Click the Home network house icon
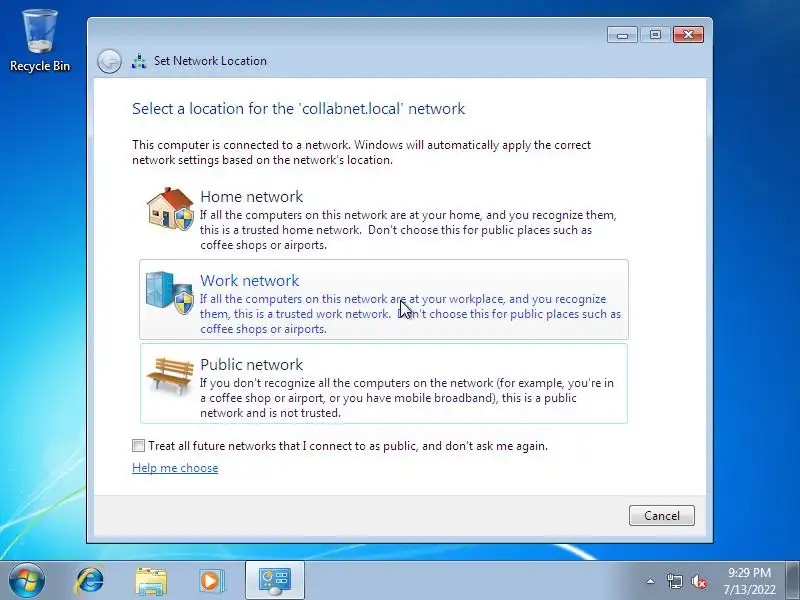The height and width of the screenshot is (600, 800). pyautogui.click(x=170, y=209)
